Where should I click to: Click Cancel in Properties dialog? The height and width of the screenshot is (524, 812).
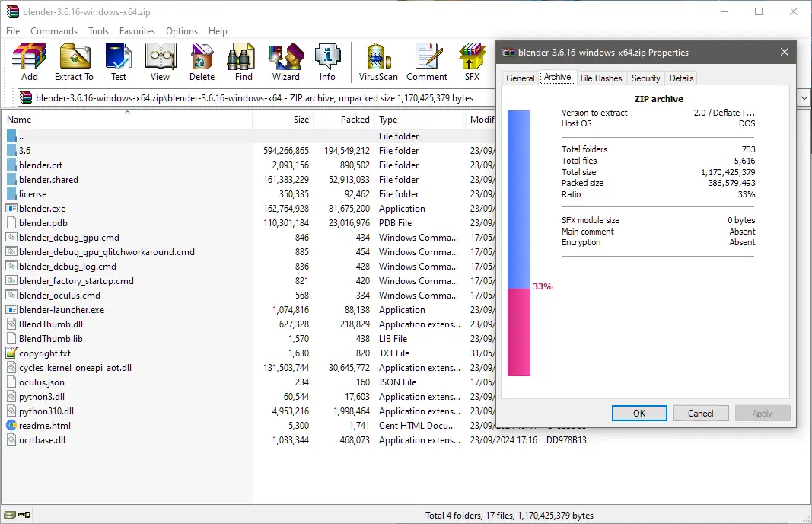[x=700, y=413]
